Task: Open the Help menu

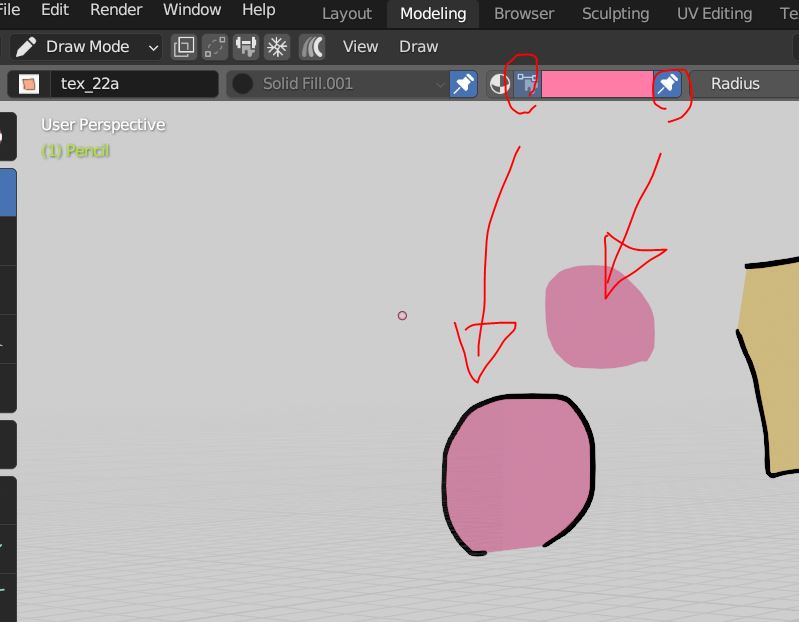Action: coord(258,10)
